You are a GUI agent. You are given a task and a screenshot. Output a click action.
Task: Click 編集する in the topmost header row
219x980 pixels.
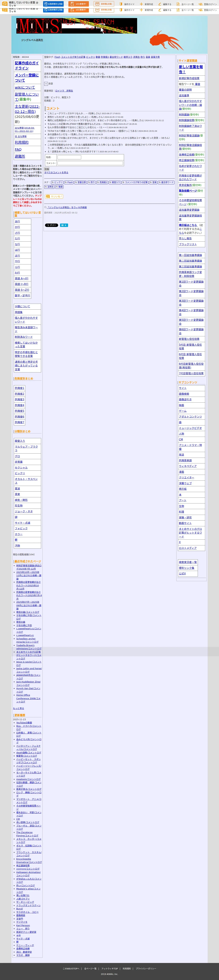click(x=165, y=4)
